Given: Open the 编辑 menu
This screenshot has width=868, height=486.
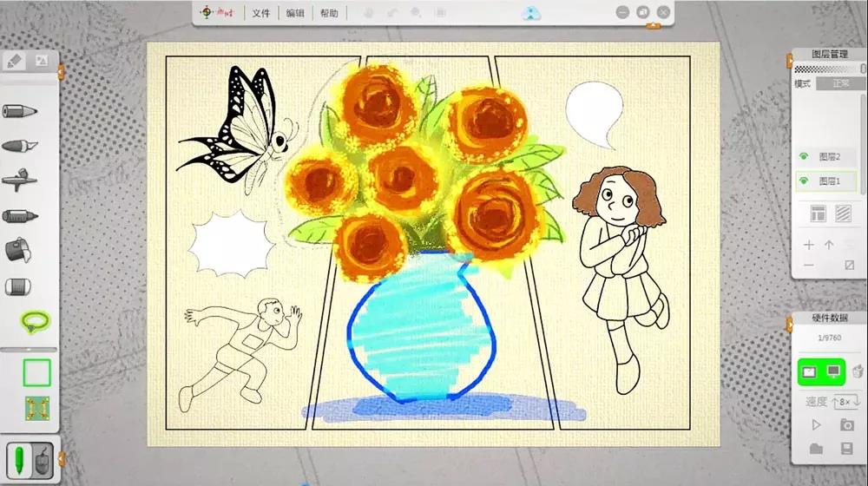Looking at the screenshot, I should (x=295, y=13).
